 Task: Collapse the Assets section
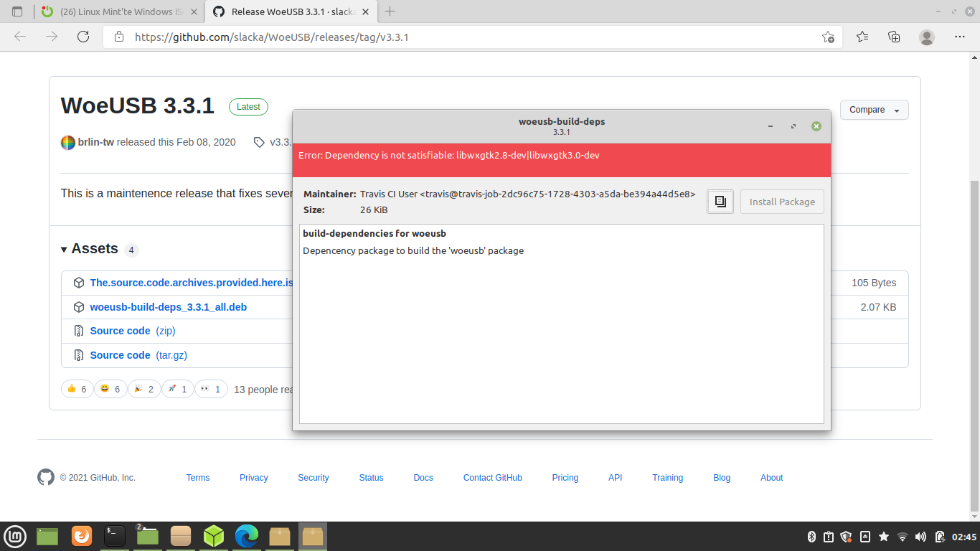(x=90, y=249)
